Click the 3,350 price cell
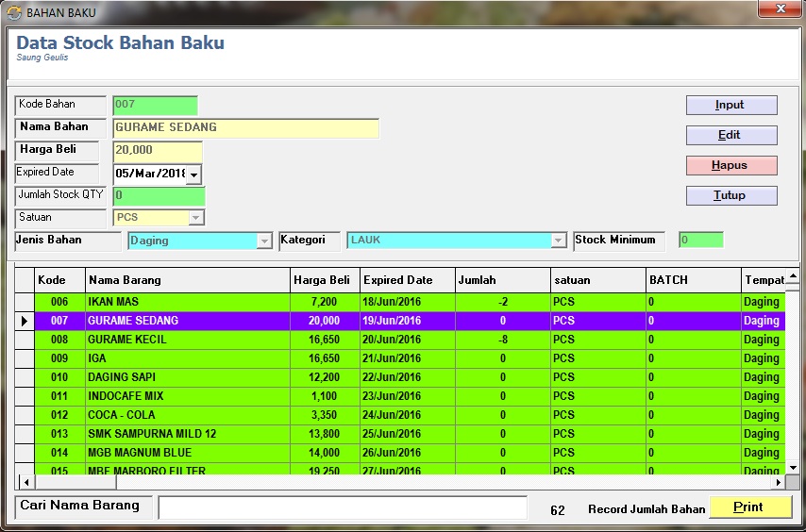Viewport: 806px width, 532px height. click(325, 415)
